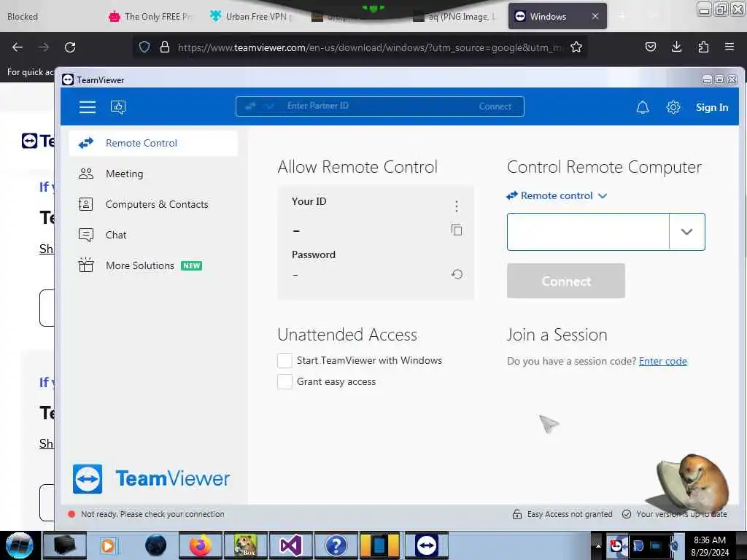
Task: Copy Your ID with the copy icon
Action: 457,230
